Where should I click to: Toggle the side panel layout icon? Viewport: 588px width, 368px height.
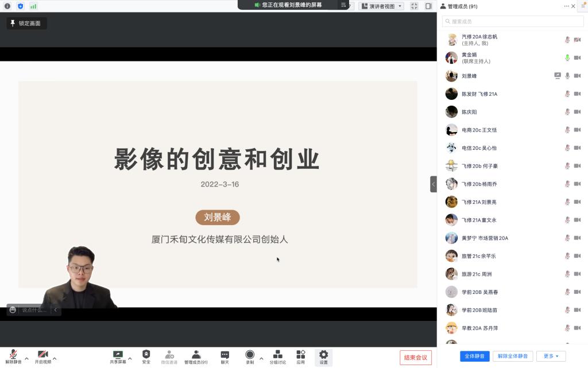428,6
